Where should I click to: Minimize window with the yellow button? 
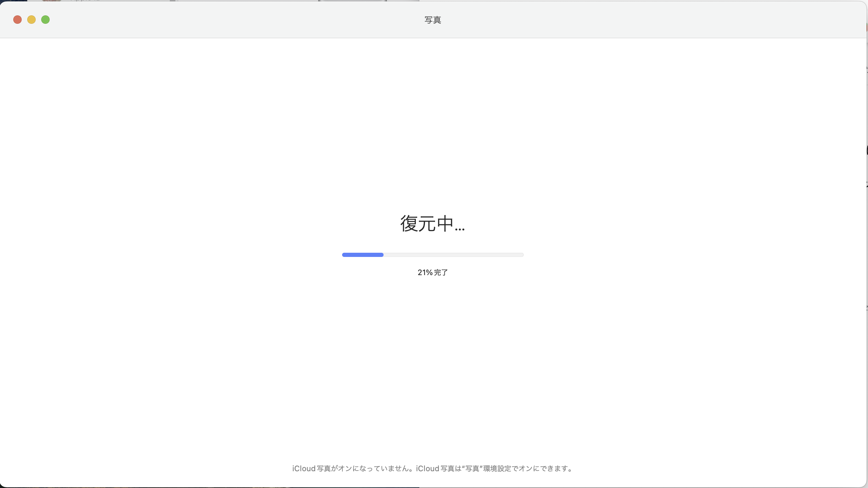(x=31, y=20)
